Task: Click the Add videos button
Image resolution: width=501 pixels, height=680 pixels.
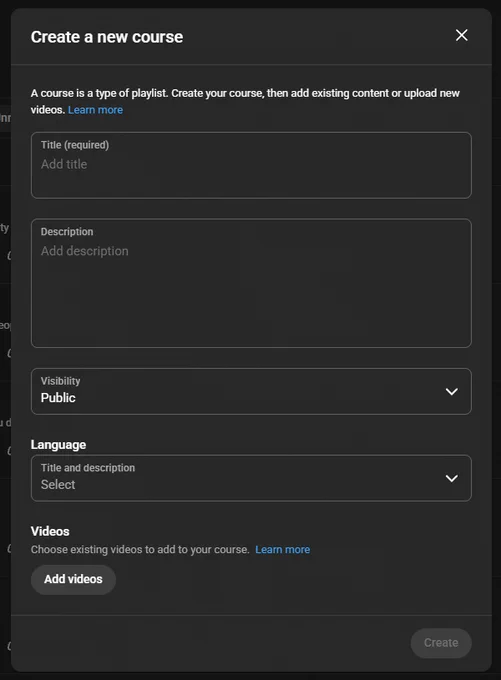Action: [x=73, y=579]
